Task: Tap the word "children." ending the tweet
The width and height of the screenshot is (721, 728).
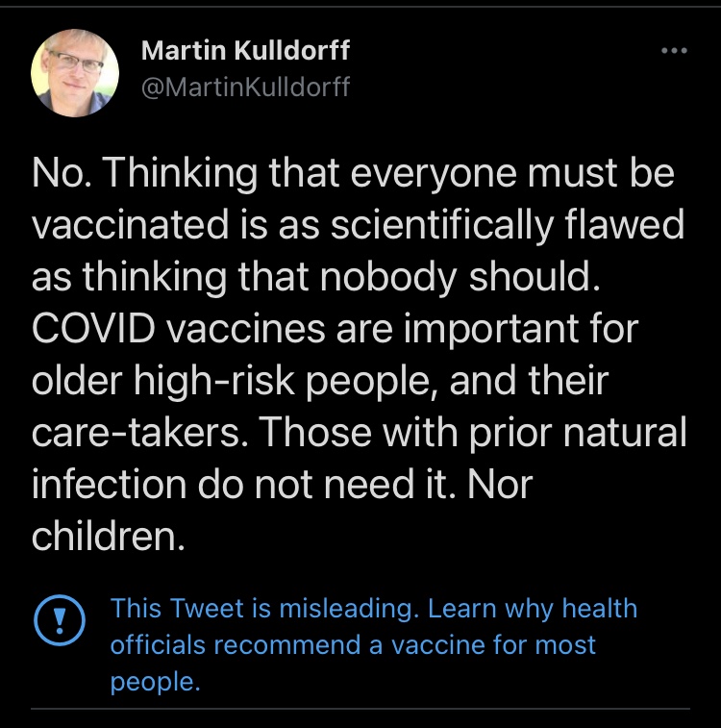Action: (x=108, y=536)
